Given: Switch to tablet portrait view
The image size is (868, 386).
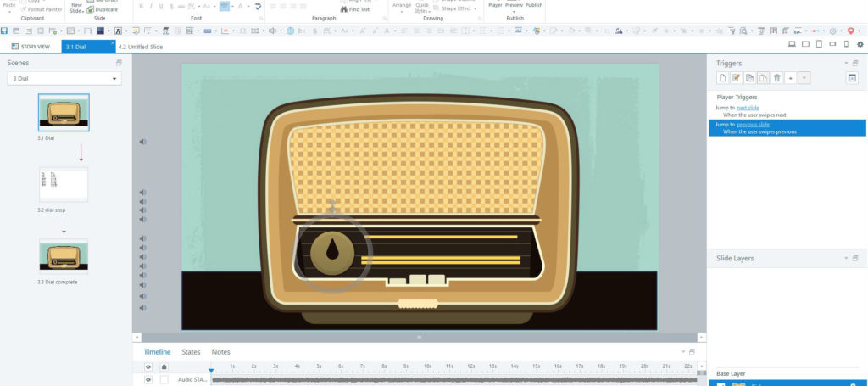Looking at the screenshot, I should coord(820,44).
